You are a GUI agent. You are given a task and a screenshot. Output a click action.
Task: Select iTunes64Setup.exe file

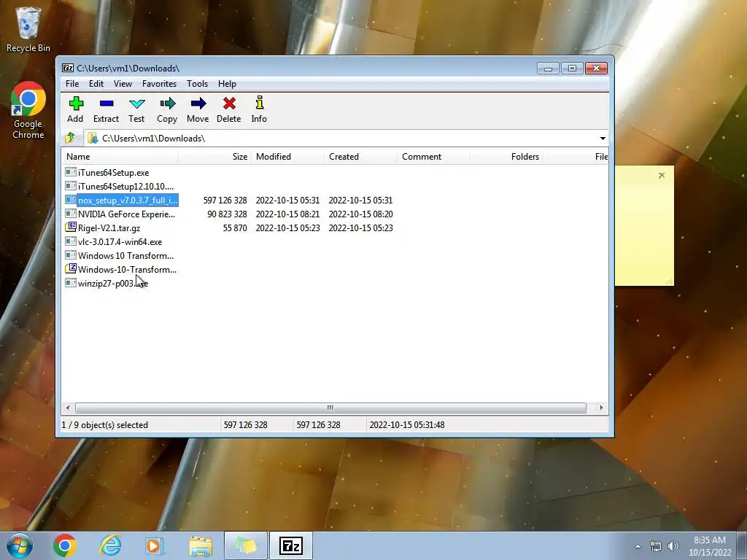[x=113, y=173]
